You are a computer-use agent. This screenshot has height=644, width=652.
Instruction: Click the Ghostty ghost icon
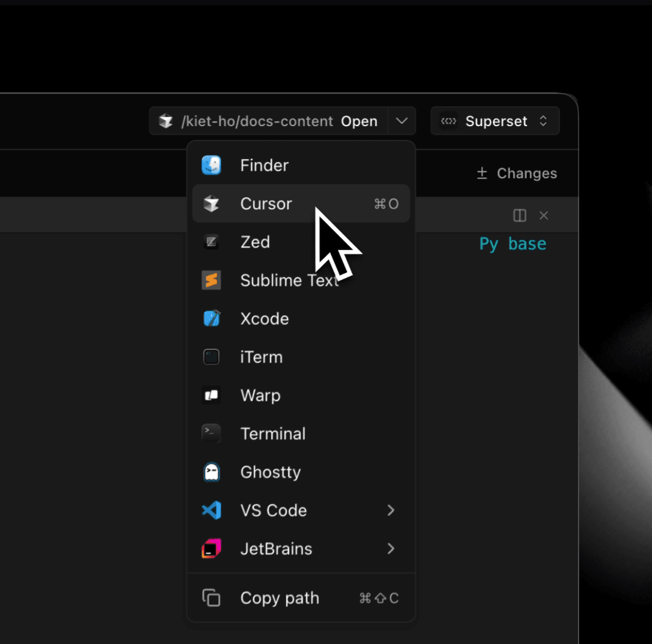coord(211,472)
